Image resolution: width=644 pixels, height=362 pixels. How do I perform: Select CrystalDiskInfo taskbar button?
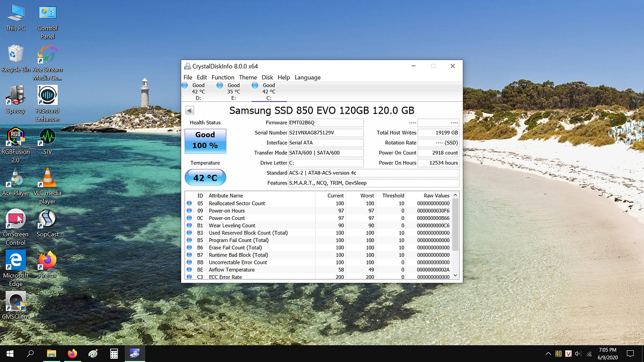pos(135,353)
